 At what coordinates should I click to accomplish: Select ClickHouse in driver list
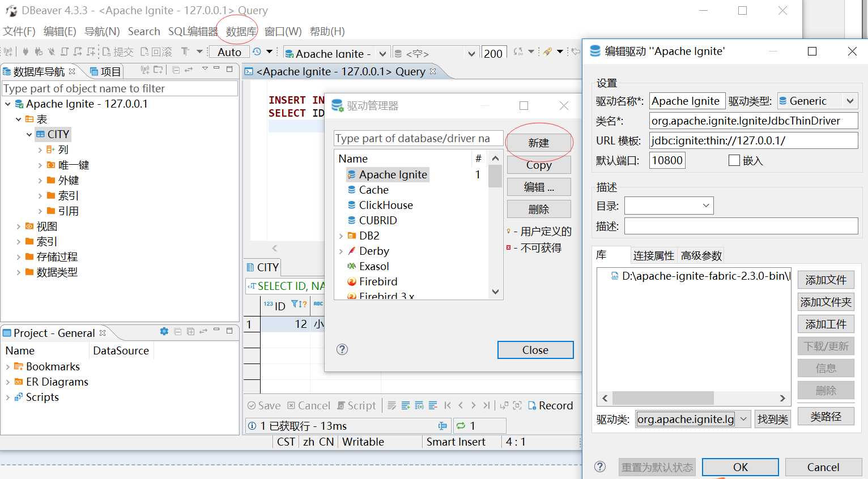[x=386, y=205]
